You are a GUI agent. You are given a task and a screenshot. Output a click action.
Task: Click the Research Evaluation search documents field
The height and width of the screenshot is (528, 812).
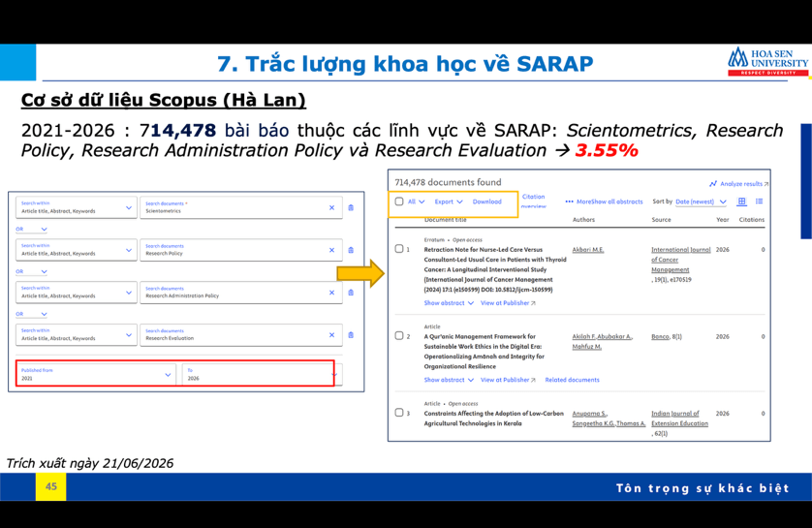pos(241,335)
